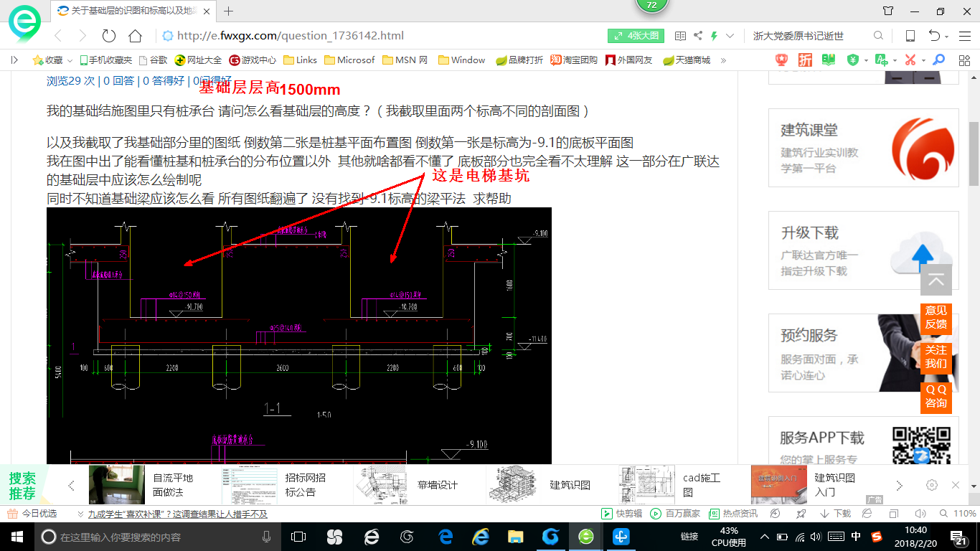Open the 游戏中心 bookmark
Screen dimensions: 980x551
click(253, 60)
